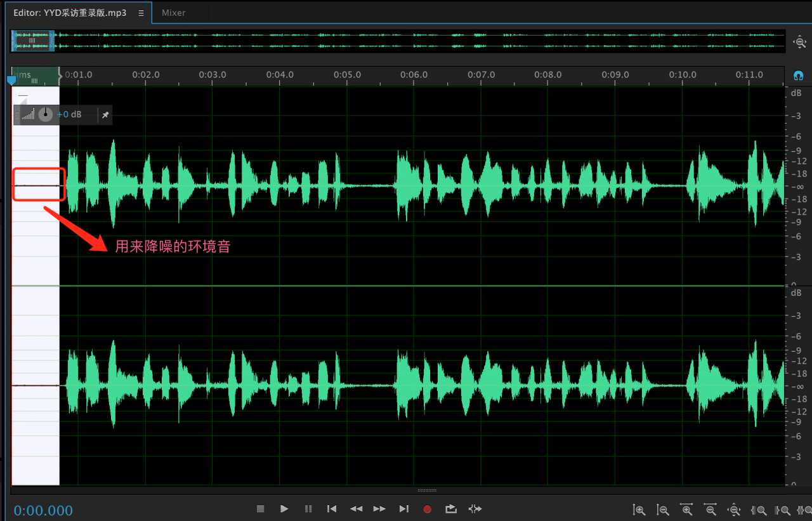Toggle Skip Selection button
This screenshot has height=521, width=812.
coord(475,509)
